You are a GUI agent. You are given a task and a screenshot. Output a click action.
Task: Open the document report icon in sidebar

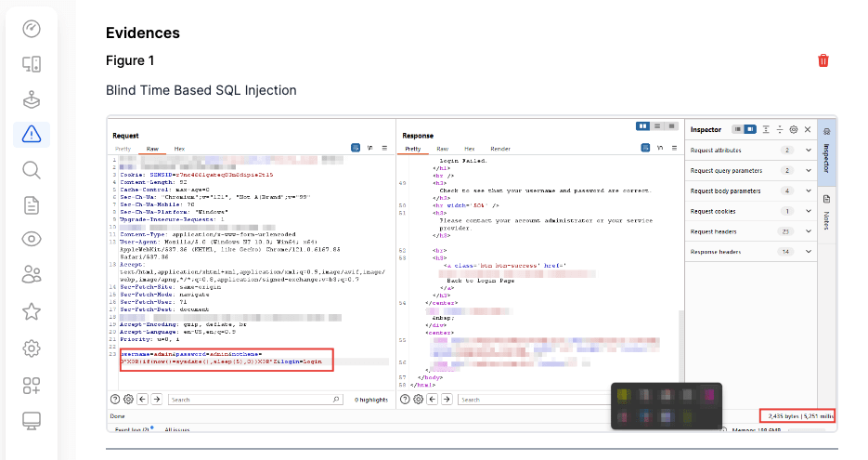pyautogui.click(x=32, y=205)
